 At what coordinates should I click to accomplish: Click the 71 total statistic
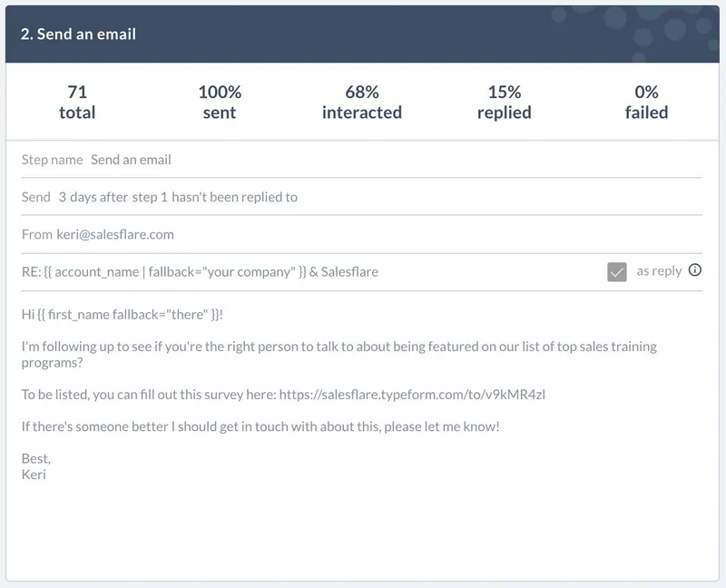77,102
